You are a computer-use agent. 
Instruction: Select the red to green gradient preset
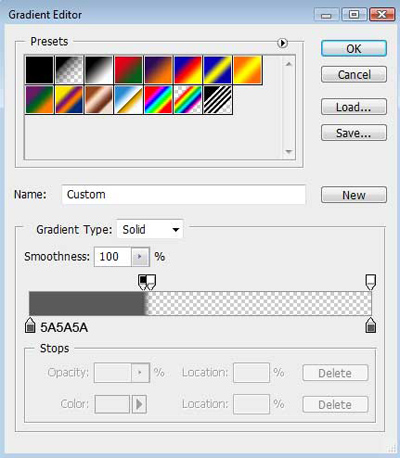[128, 70]
